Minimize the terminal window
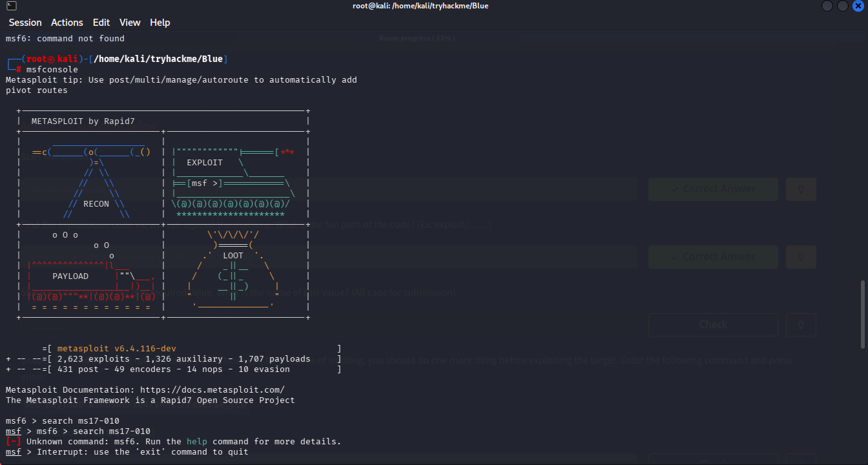Image resolution: width=868 pixels, height=465 pixels. pyautogui.click(x=828, y=6)
